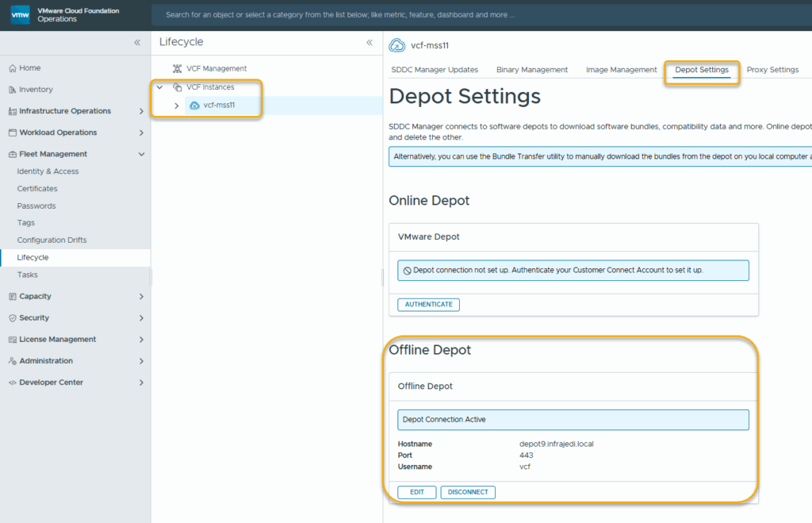Click the vcf-mss11 cloud icon in tree
This screenshot has height=523, width=812.
tap(194, 106)
